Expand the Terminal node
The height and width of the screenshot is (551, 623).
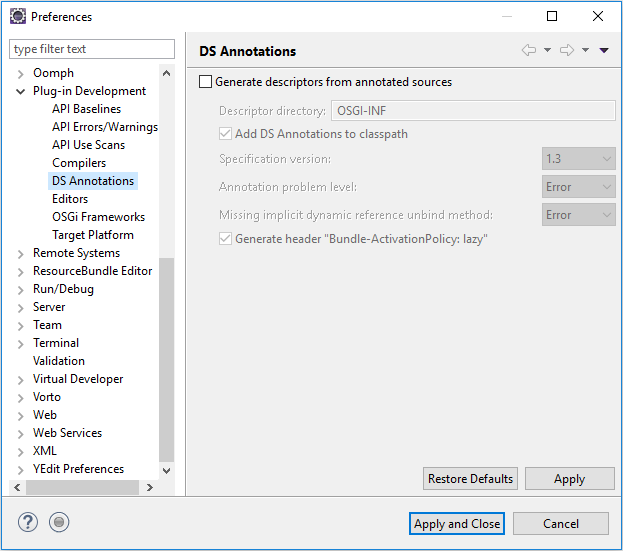click(21, 344)
